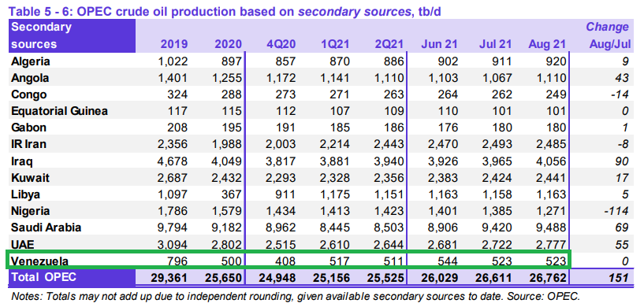644x307 pixels.
Task: Click the Change Aug/Jul column header
Action: (x=608, y=35)
